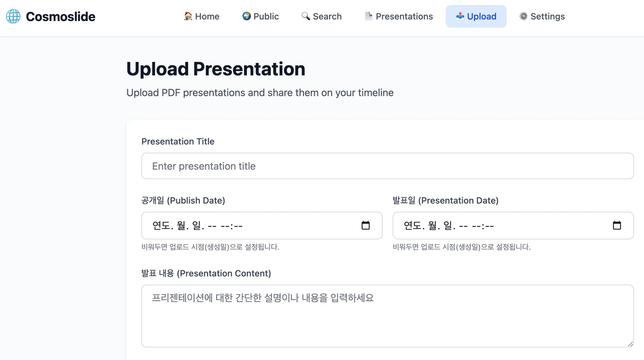This screenshot has height=360, width=644.
Task: Click the Cosmoslide brand name link
Action: click(x=60, y=16)
